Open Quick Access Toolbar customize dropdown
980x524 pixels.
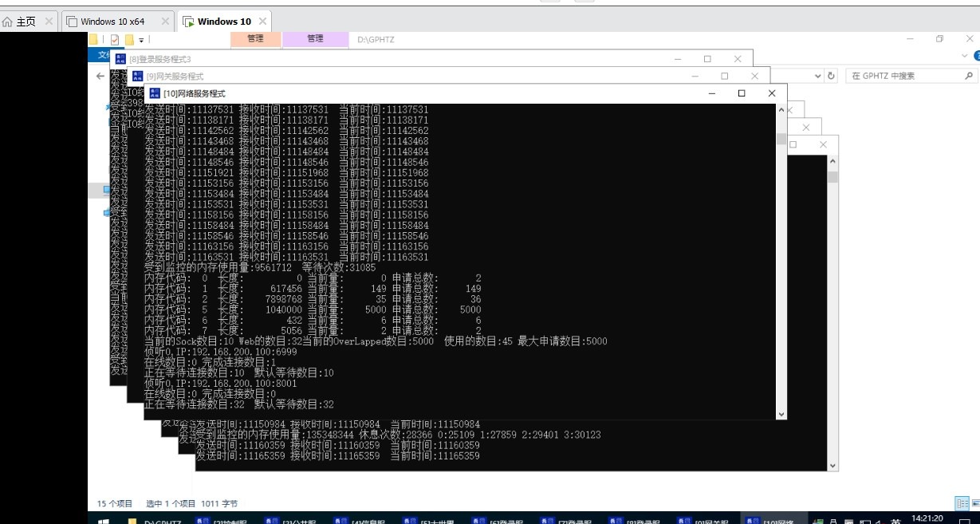click(141, 39)
